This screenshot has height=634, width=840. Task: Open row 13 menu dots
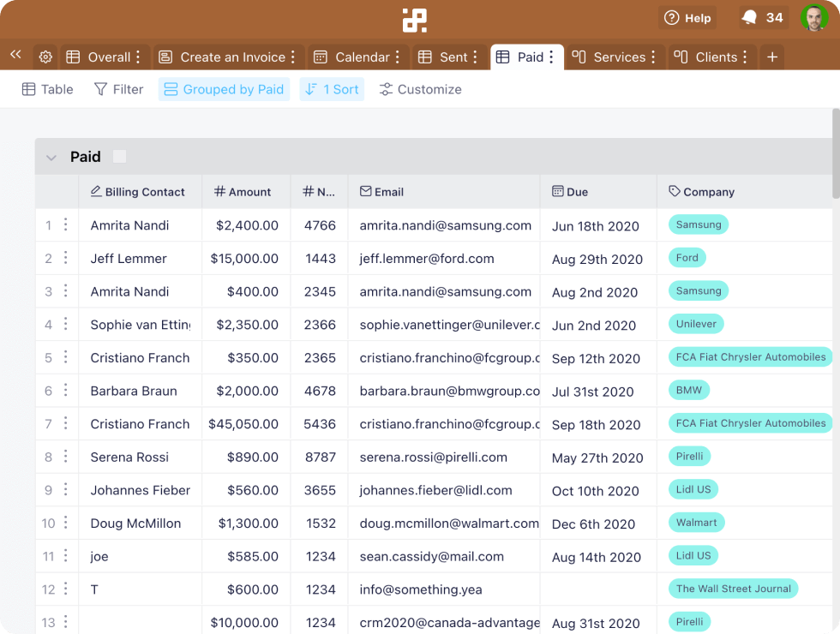pyautogui.click(x=65, y=622)
